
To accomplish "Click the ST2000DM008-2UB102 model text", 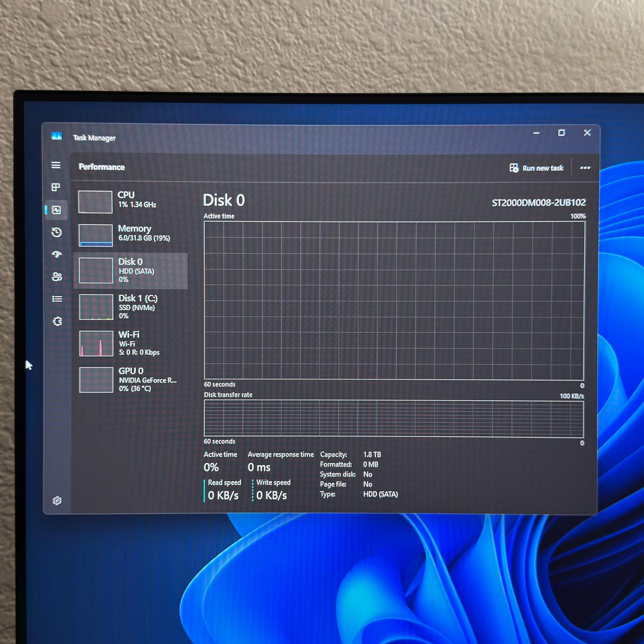I will [539, 203].
